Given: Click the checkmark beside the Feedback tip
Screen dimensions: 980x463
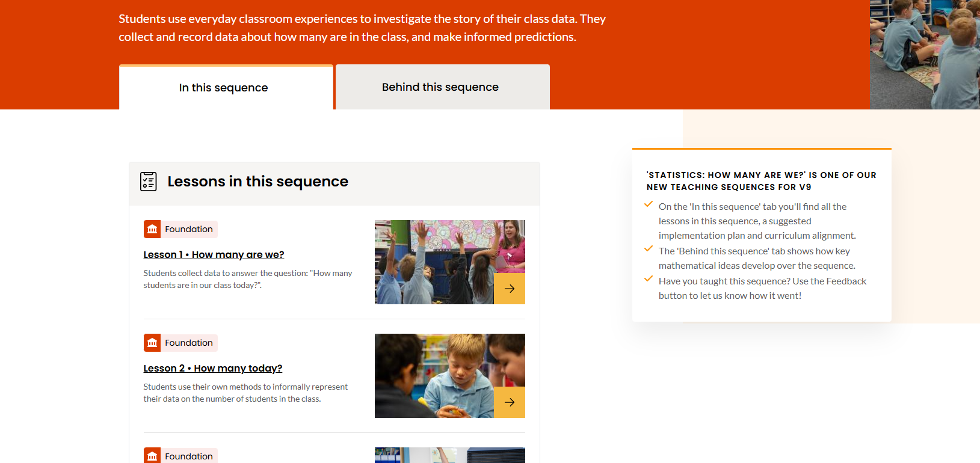Looking at the screenshot, I should pos(649,279).
